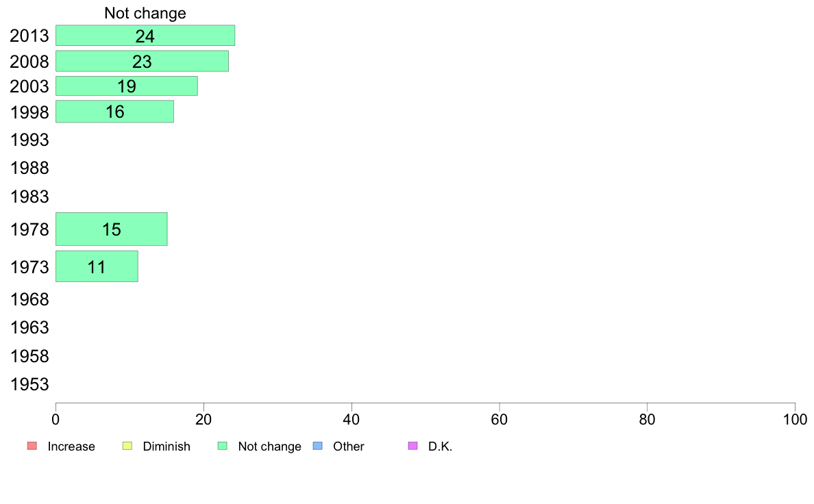Viewport: 814px width, 504px height.
Task: Toggle the Diminish legend label
Action: click(x=166, y=446)
